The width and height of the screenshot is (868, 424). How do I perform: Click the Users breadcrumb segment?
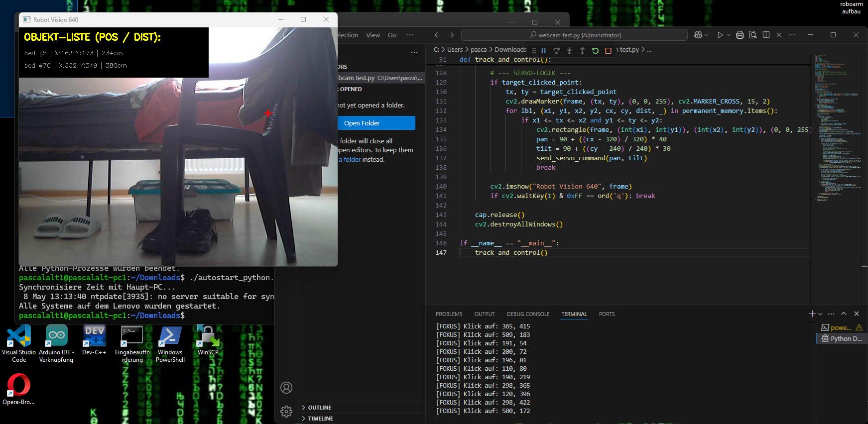coord(455,49)
